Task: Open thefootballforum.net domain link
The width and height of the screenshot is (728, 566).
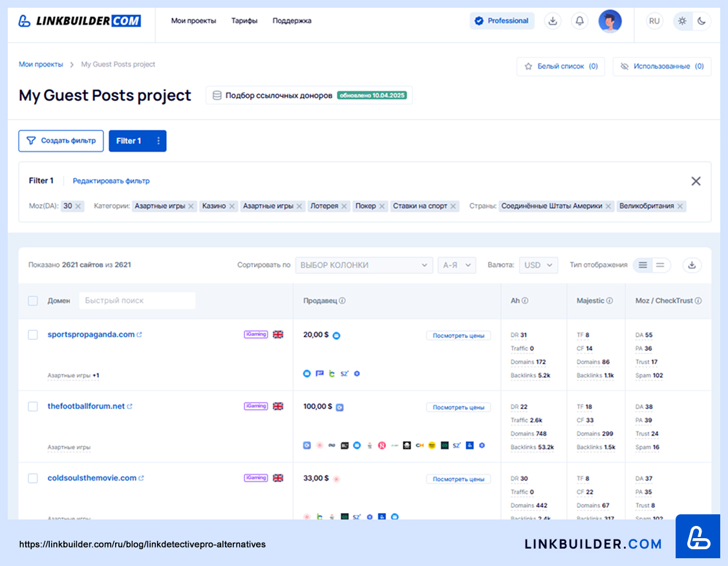Action: [x=86, y=406]
